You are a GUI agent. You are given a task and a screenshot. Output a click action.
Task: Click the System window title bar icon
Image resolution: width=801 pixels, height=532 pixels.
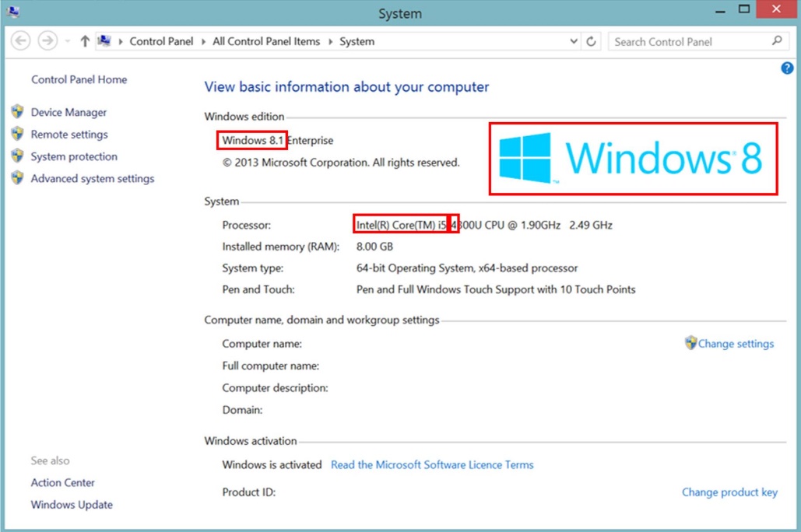pyautogui.click(x=13, y=11)
